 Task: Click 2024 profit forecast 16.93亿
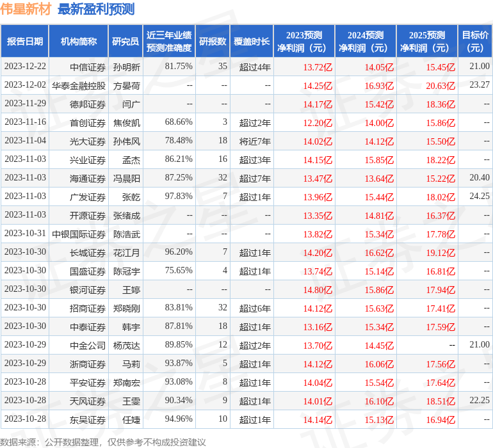click(379, 86)
